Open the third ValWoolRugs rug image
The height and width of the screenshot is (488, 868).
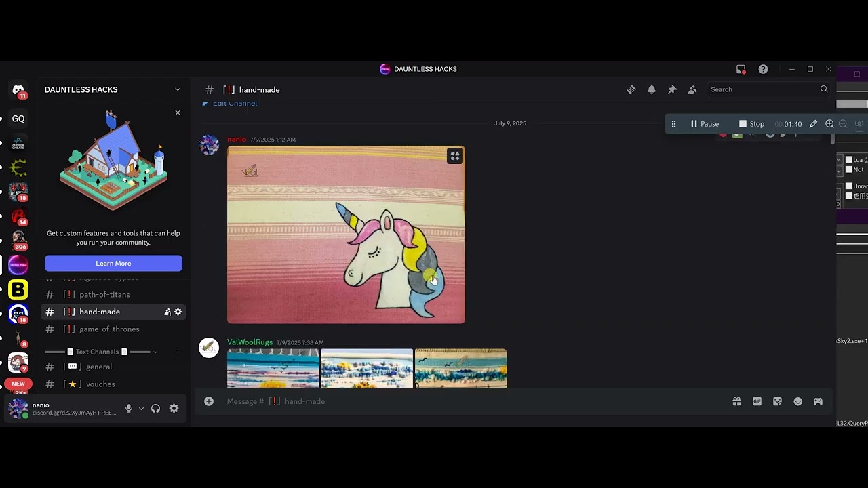click(x=460, y=368)
